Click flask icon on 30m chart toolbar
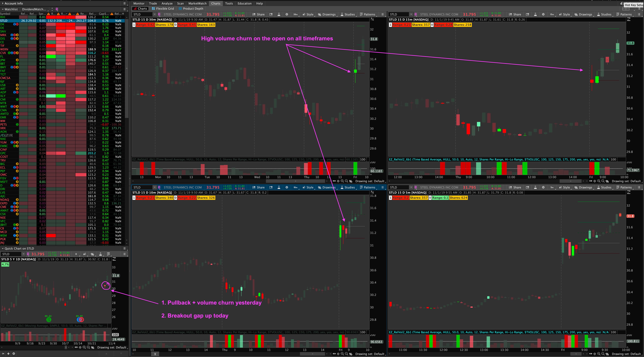Screen dimensions: 644x357 click(279, 14)
